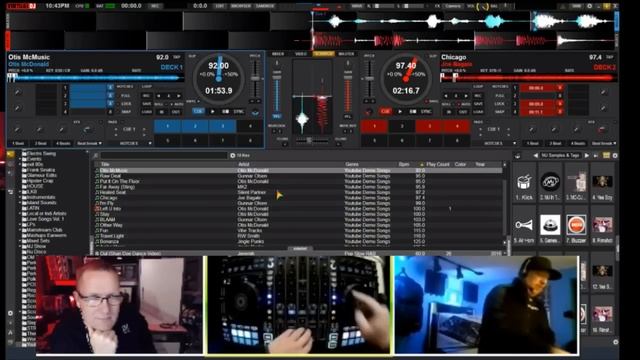Click the SYNC button on deck 2
The height and width of the screenshot is (360, 640).
426,111
